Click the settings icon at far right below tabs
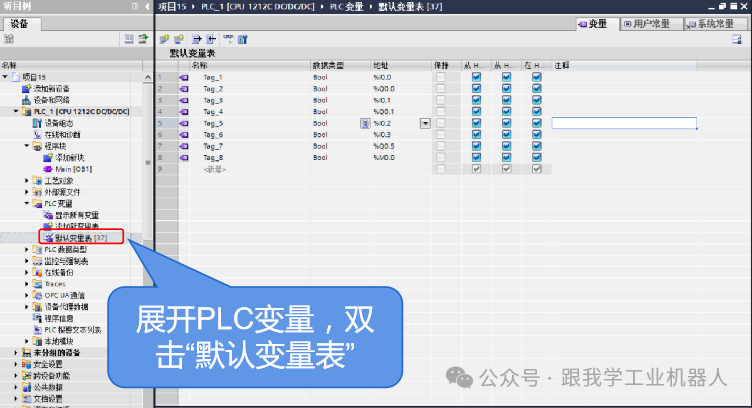Screen dimensions: 752x408 click(738, 39)
